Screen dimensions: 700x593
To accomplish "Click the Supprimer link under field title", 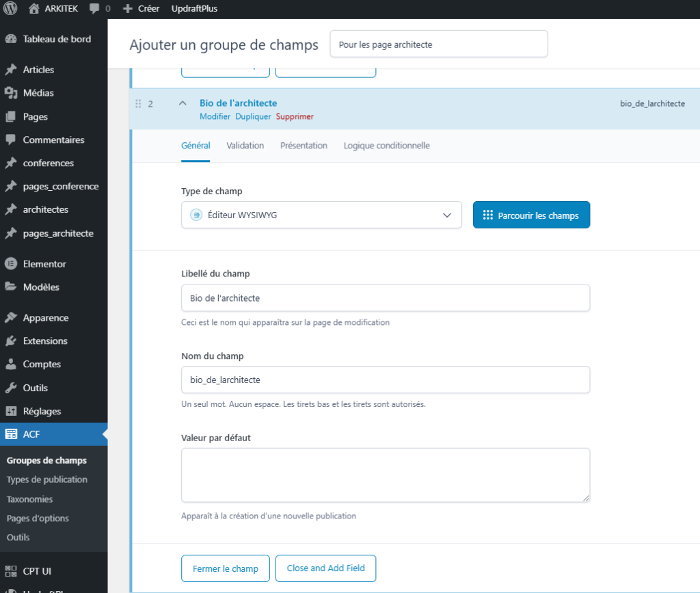I will click(x=295, y=117).
